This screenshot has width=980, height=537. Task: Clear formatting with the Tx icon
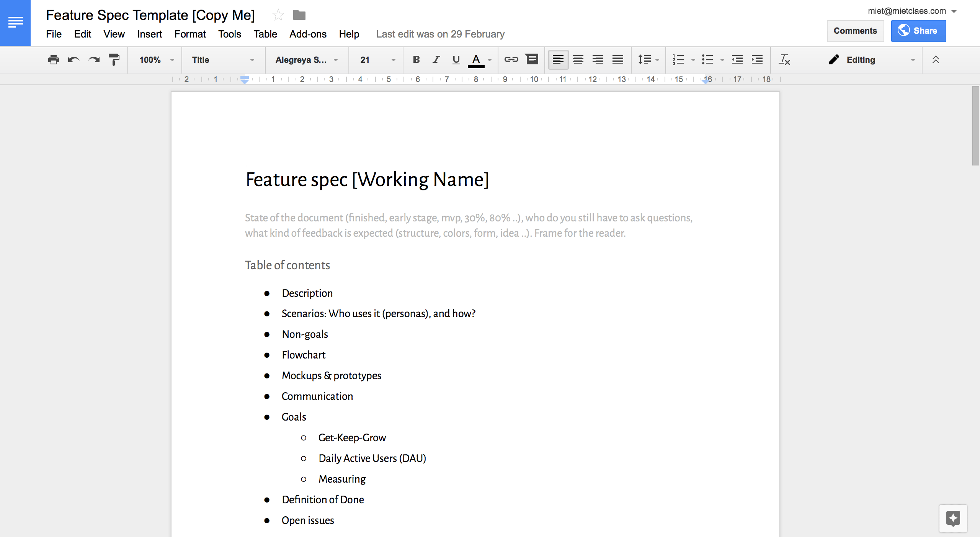click(x=784, y=60)
